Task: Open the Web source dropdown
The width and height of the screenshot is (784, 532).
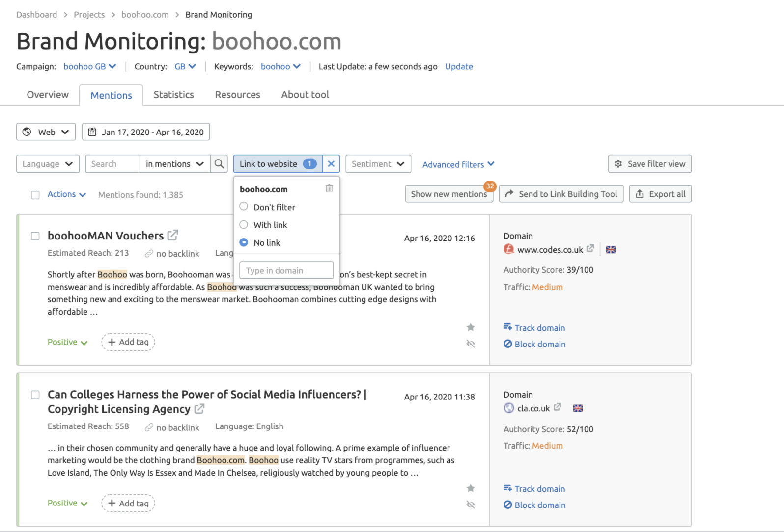Action: pyautogui.click(x=46, y=132)
